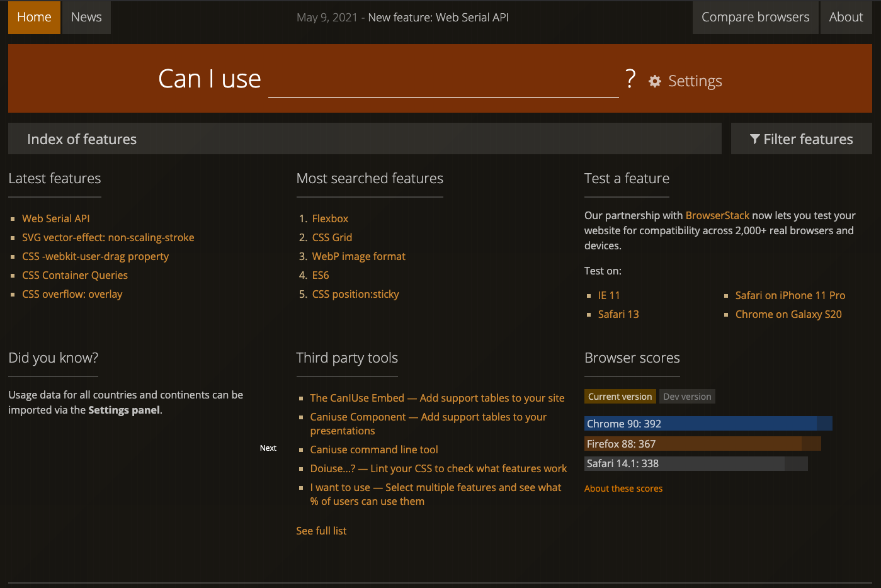Image resolution: width=881 pixels, height=588 pixels.
Task: Test on Safari on iPhone 11 Pro
Action: pyautogui.click(x=790, y=295)
